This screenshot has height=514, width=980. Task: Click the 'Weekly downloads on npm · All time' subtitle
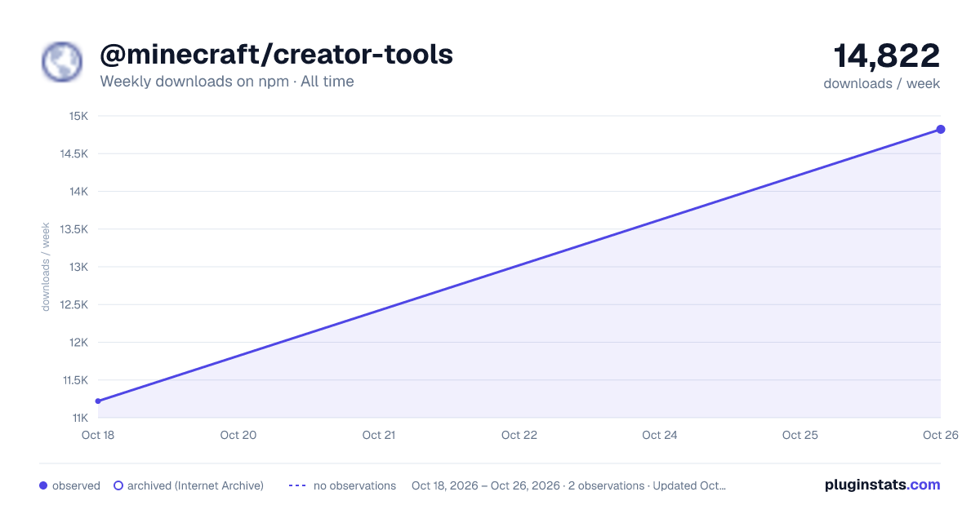pyautogui.click(x=227, y=82)
